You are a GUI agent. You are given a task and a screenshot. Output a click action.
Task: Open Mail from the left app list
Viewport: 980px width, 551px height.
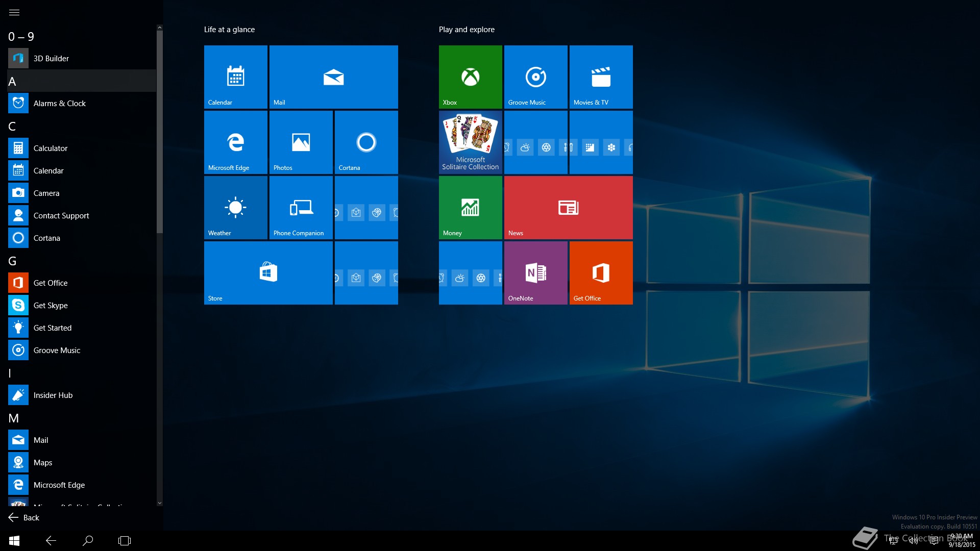click(82, 440)
